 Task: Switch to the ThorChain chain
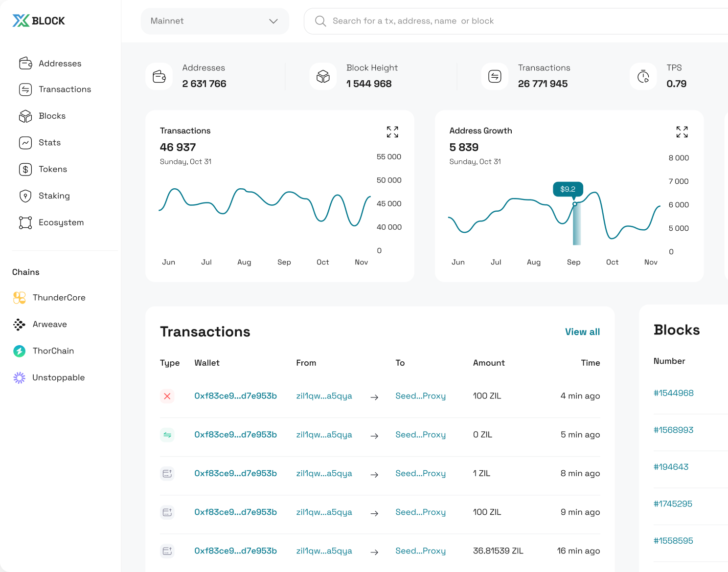[x=53, y=351]
